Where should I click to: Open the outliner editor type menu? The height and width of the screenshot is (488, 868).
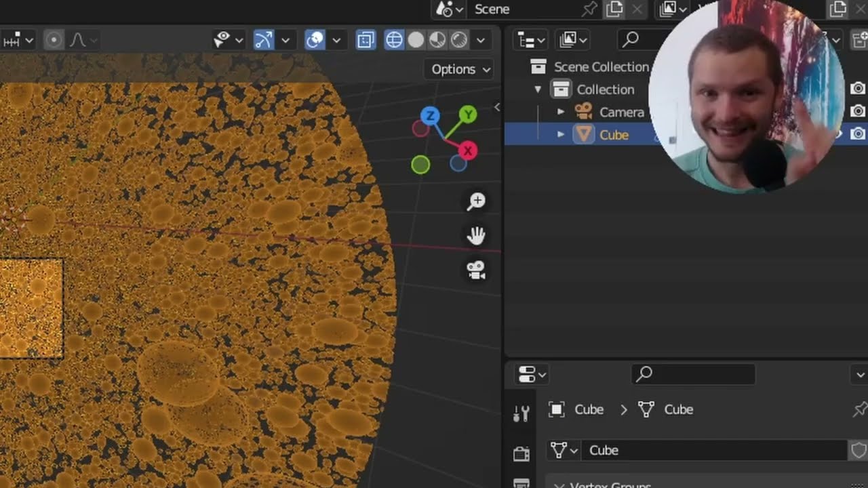click(532, 40)
